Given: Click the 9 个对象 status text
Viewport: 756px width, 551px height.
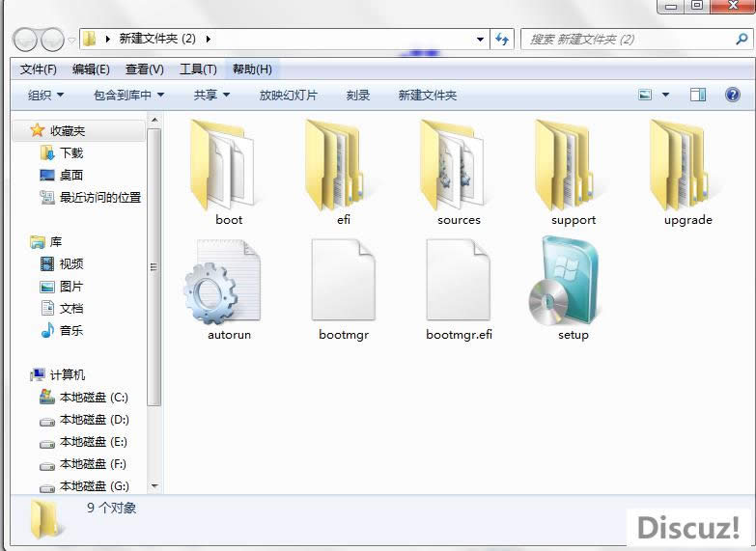Looking at the screenshot, I should click(x=111, y=508).
